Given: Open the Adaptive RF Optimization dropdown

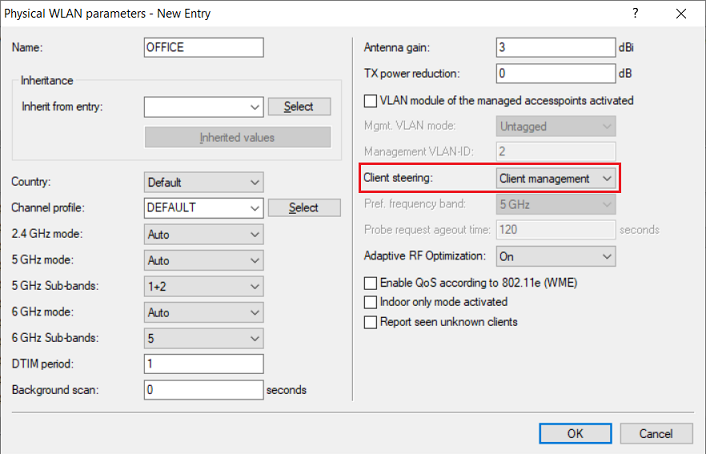Looking at the screenshot, I should coord(556,256).
